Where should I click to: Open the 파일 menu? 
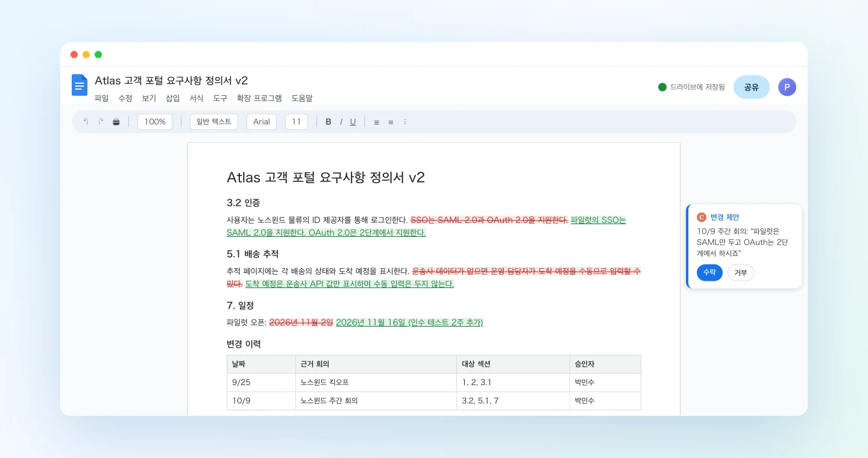pyautogui.click(x=102, y=98)
